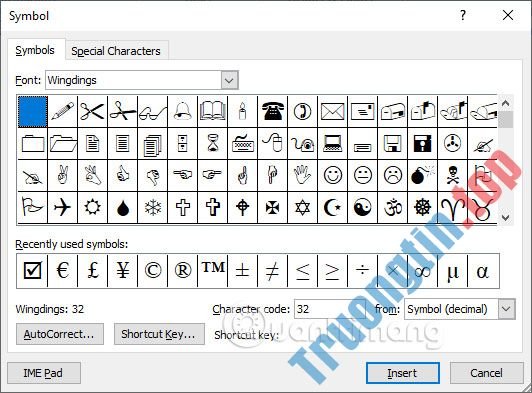The height and width of the screenshot is (393, 532).
Task: Insert the selected symbol
Action: 403,373
